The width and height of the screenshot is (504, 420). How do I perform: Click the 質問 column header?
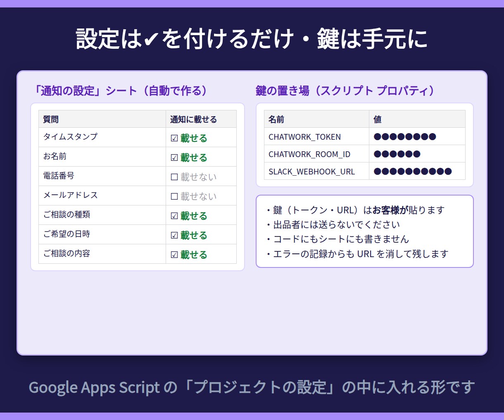(102, 119)
